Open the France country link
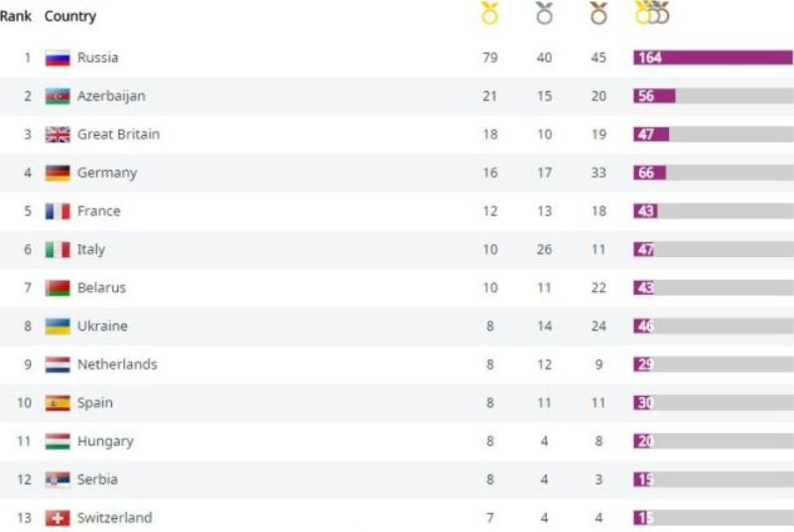The height and width of the screenshot is (532, 794). pyautogui.click(x=98, y=211)
